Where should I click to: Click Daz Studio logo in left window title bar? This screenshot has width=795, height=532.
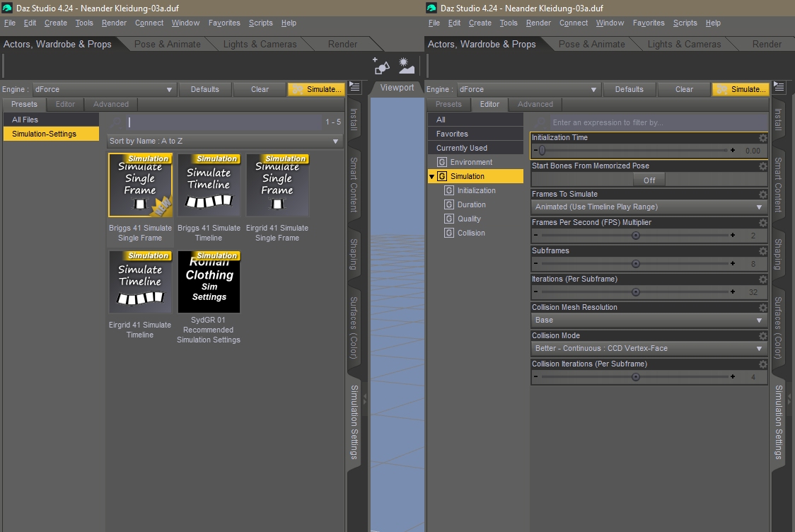click(x=7, y=8)
